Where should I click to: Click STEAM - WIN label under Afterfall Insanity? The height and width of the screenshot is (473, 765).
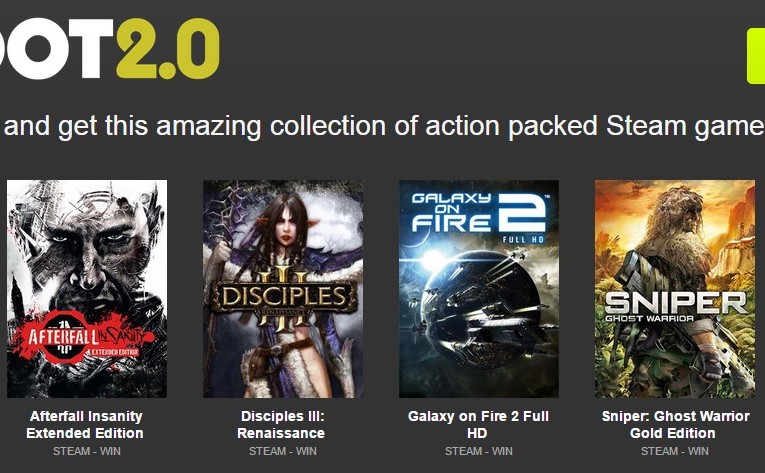(x=87, y=452)
